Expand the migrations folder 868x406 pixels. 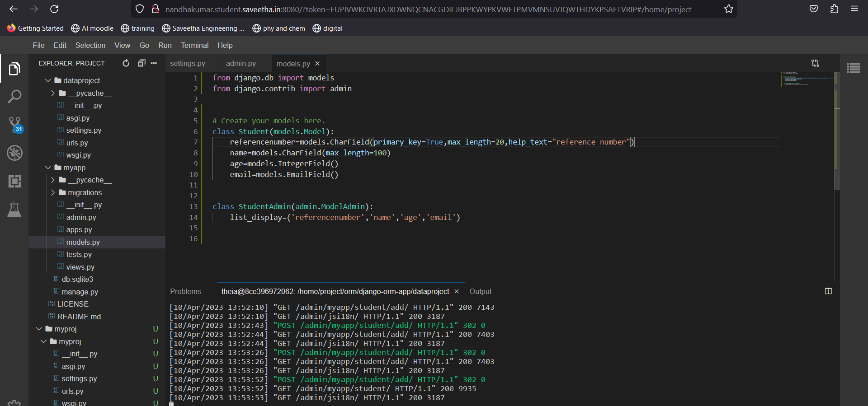pos(53,192)
